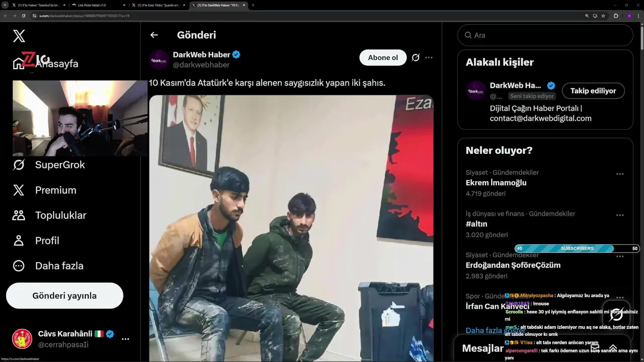
Task: Open the #altın trending topic
Action: click(476, 224)
